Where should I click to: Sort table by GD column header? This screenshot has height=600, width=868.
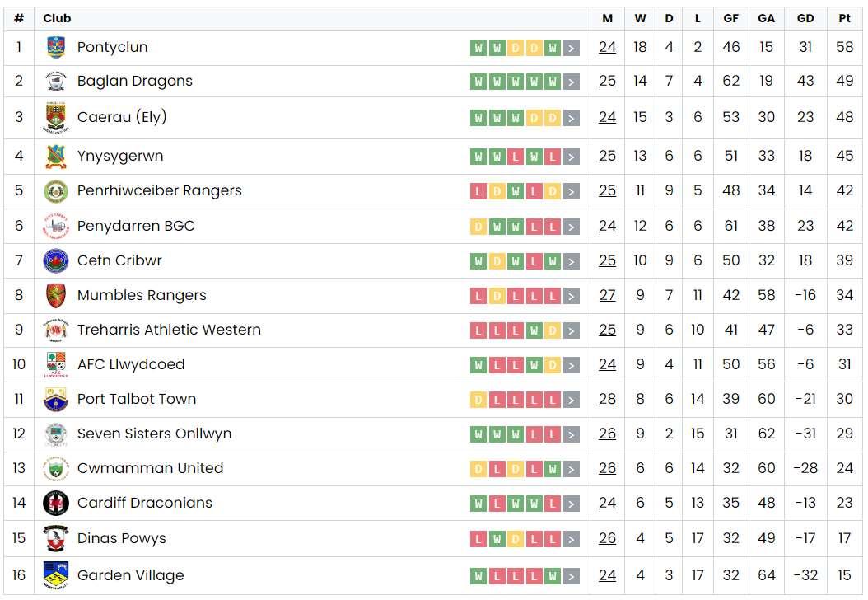(805, 18)
